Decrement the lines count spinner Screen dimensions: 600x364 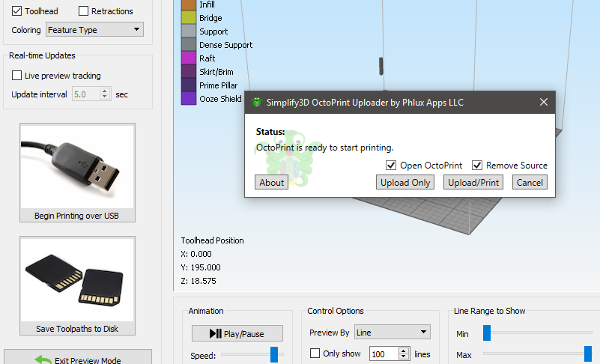[x=404, y=357]
